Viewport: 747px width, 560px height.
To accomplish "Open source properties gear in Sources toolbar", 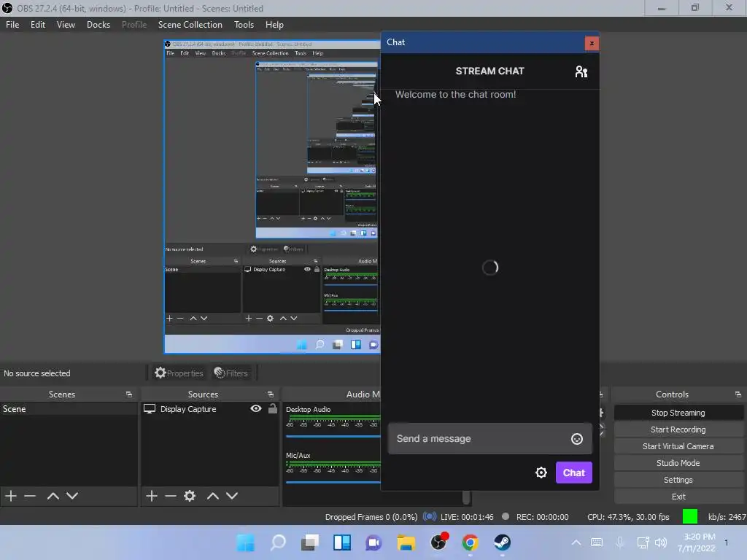I will click(190, 496).
